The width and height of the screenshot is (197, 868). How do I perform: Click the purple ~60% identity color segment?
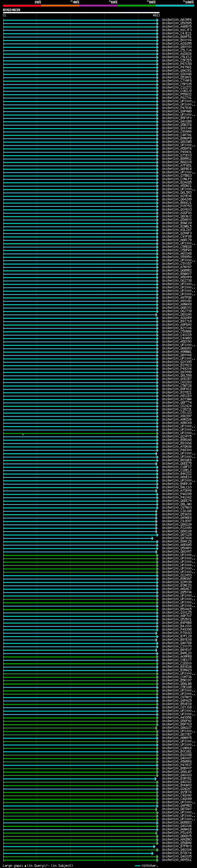click(99, 6)
